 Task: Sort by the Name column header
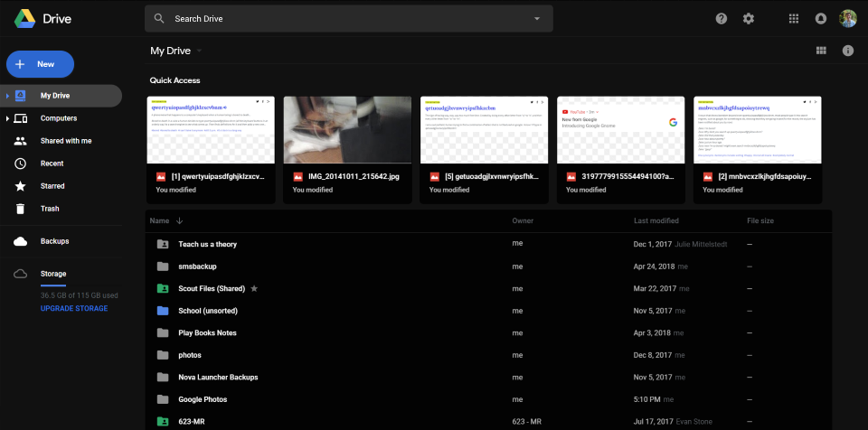click(x=159, y=220)
